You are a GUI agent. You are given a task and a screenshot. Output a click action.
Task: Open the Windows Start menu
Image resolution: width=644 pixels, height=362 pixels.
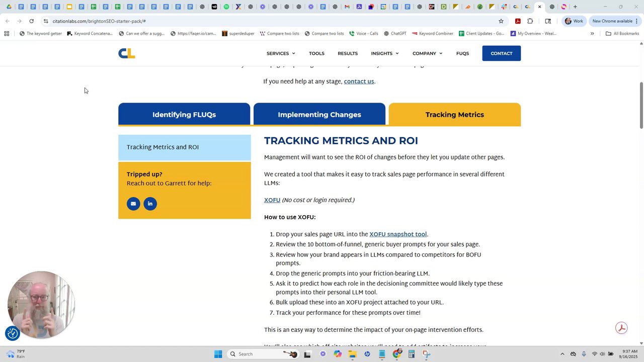tap(218, 354)
